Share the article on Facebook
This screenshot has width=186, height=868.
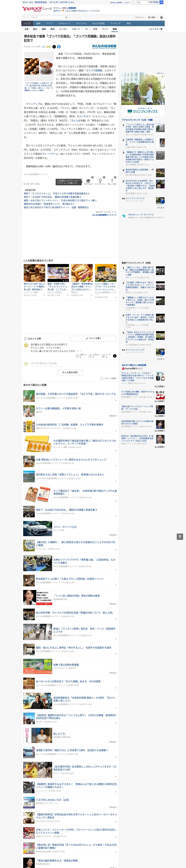(59, 47)
